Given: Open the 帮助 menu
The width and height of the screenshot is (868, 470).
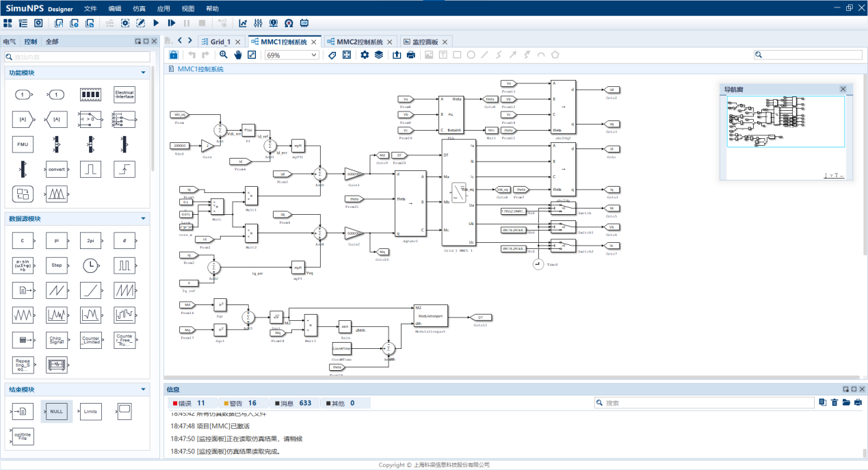Looking at the screenshot, I should pyautogui.click(x=213, y=8).
